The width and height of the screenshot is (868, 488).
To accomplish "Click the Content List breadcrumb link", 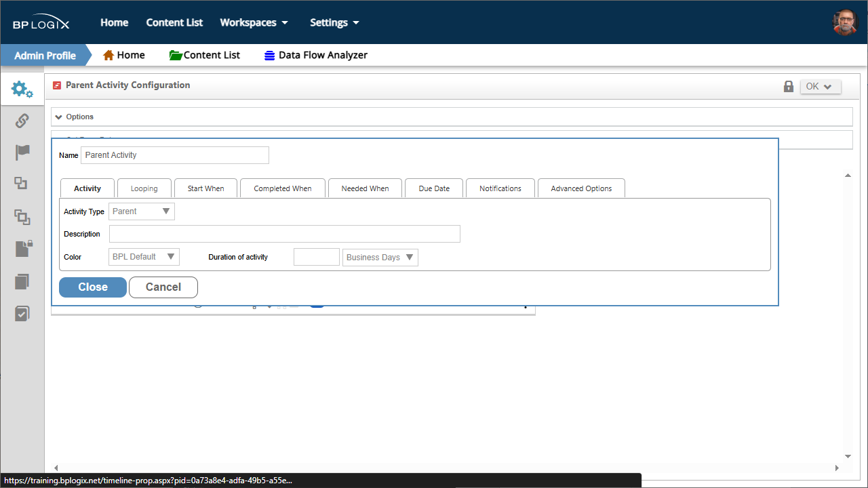I will coord(212,55).
